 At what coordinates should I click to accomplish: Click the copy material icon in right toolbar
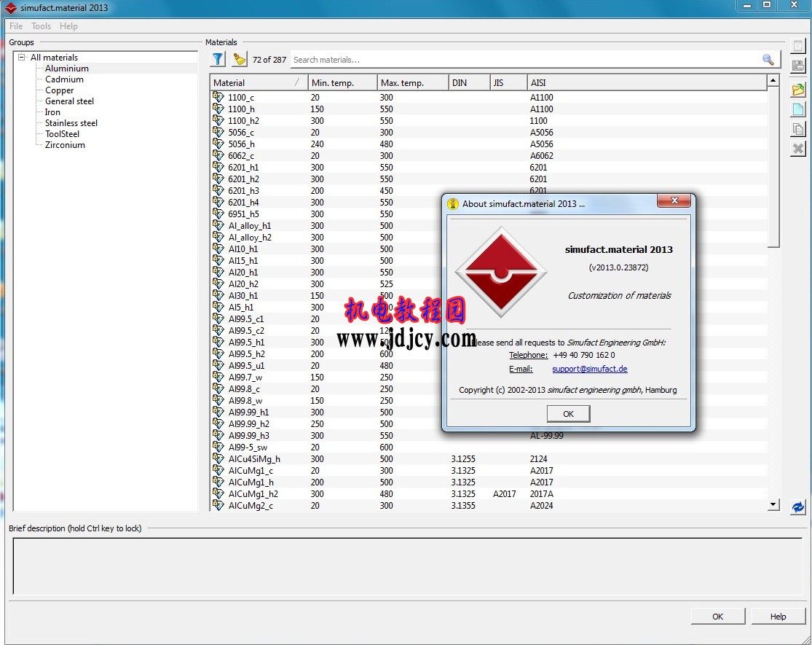798,129
